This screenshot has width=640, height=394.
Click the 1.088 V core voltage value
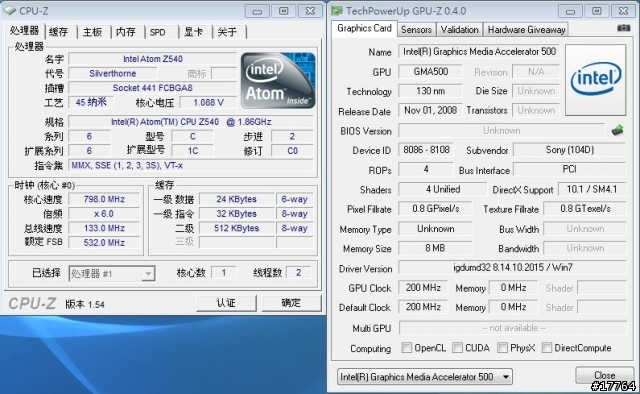click(208, 102)
